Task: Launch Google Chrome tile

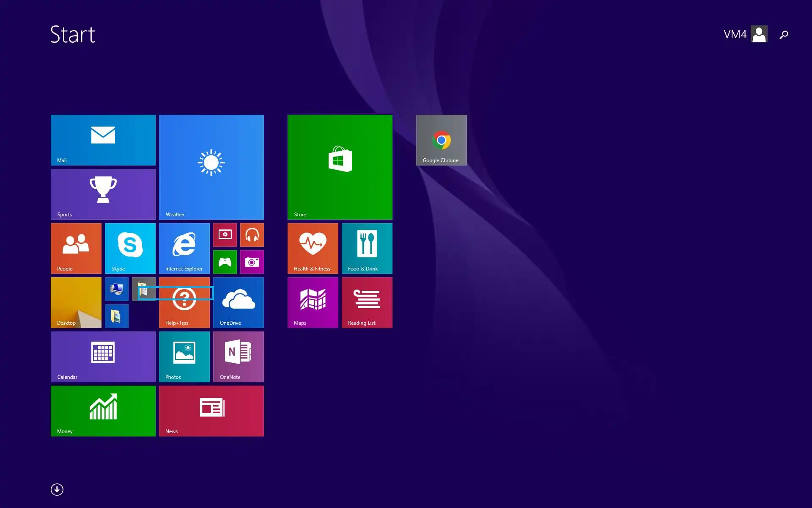Action: coord(441,140)
